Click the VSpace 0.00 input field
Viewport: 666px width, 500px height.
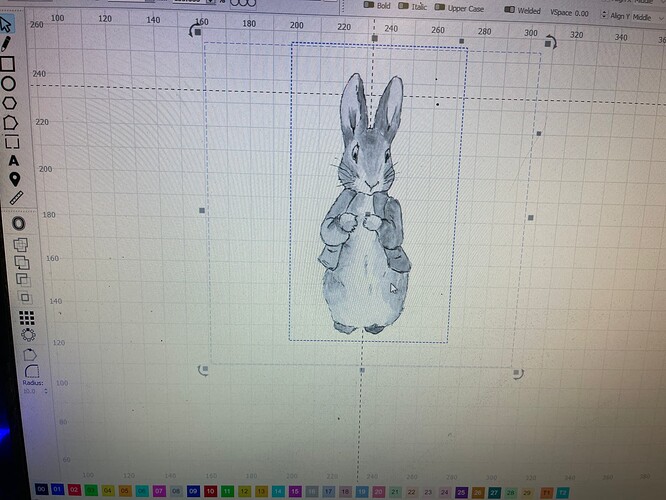(581, 14)
